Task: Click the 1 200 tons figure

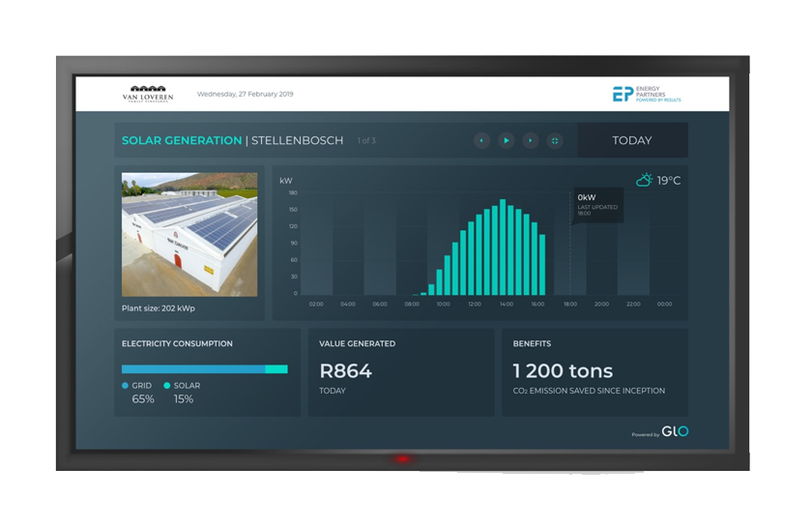Action: pyautogui.click(x=563, y=371)
